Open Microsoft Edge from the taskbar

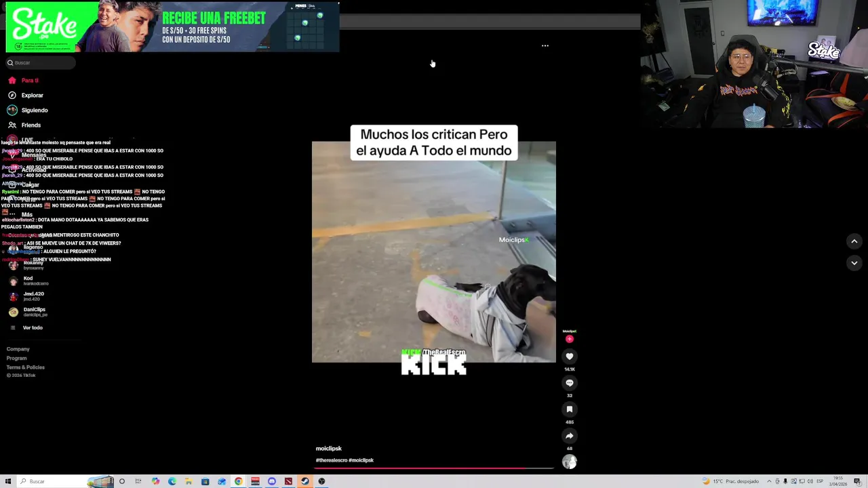click(172, 481)
